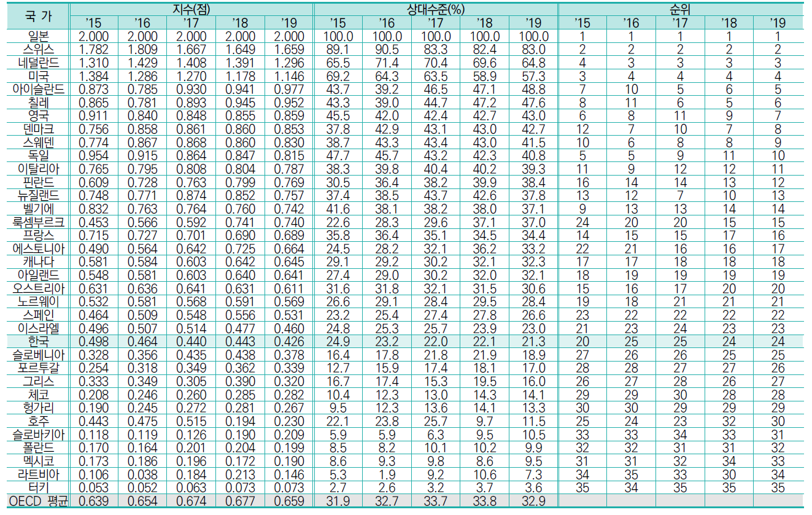Click the 덴마크 row label
The width and height of the screenshot is (812, 515).
point(38,130)
